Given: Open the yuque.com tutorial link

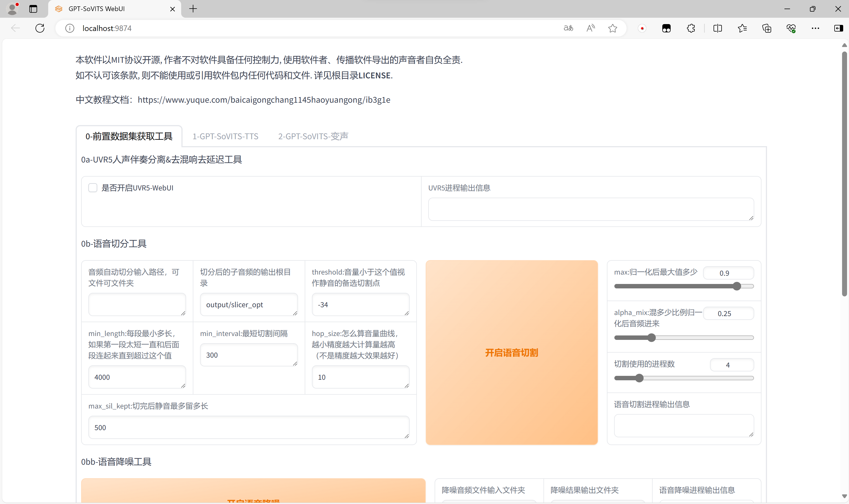Looking at the screenshot, I should point(264,100).
